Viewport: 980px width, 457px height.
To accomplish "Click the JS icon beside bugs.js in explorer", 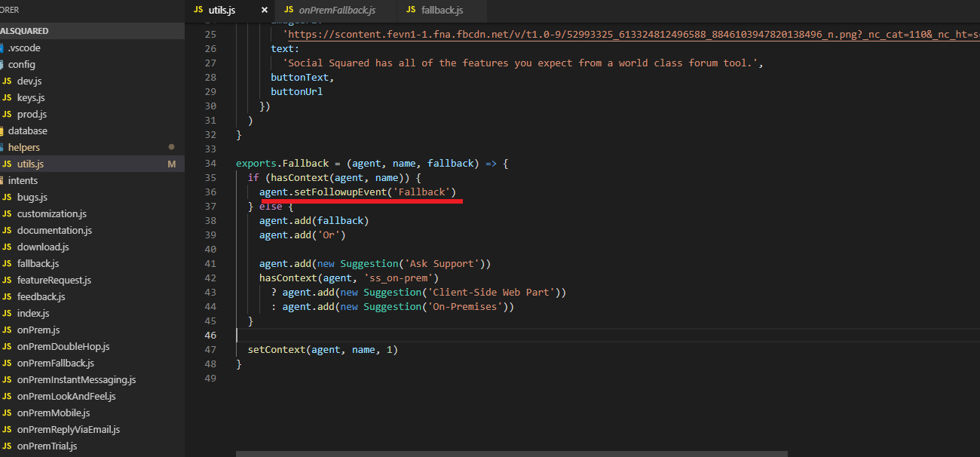I will pyautogui.click(x=7, y=198).
